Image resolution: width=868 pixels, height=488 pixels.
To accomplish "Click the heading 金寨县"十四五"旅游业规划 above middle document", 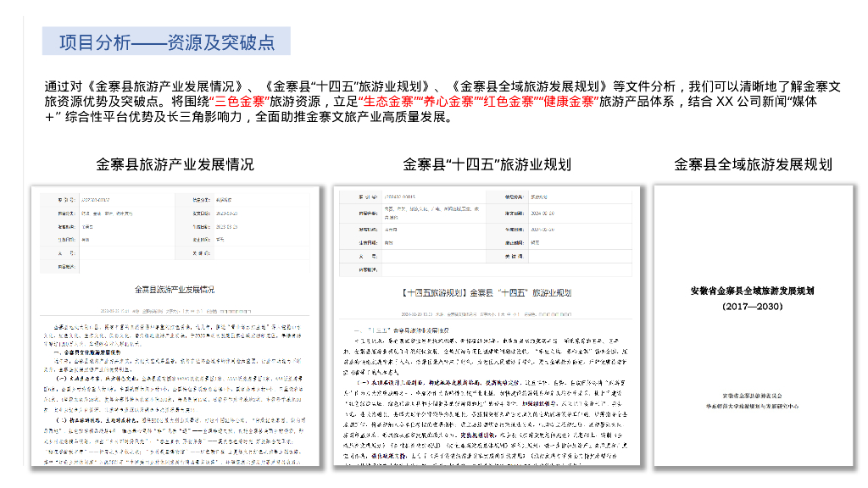I will pyautogui.click(x=487, y=164).
